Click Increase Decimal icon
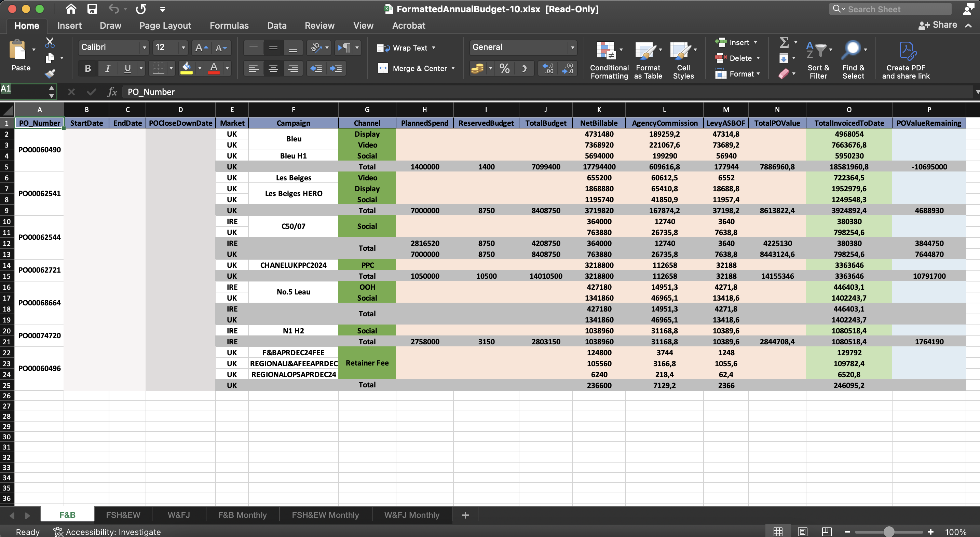Viewport: 980px width, 537px height. tap(548, 68)
